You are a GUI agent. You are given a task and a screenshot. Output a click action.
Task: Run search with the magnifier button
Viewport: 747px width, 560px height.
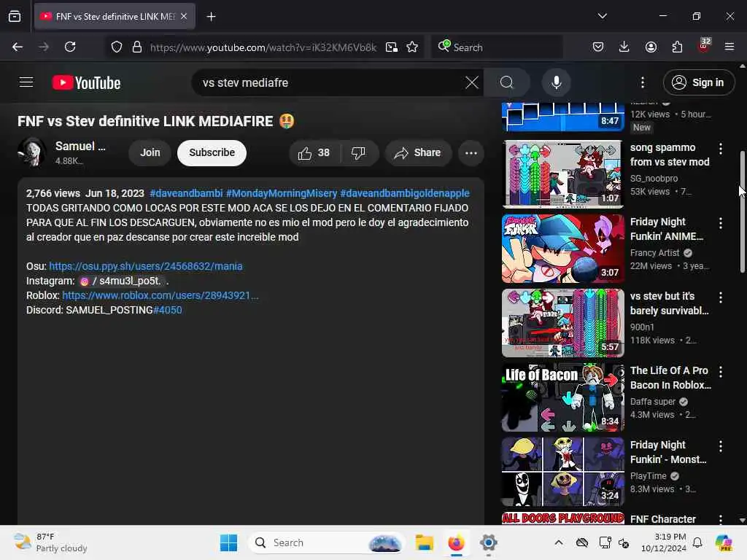coord(507,82)
